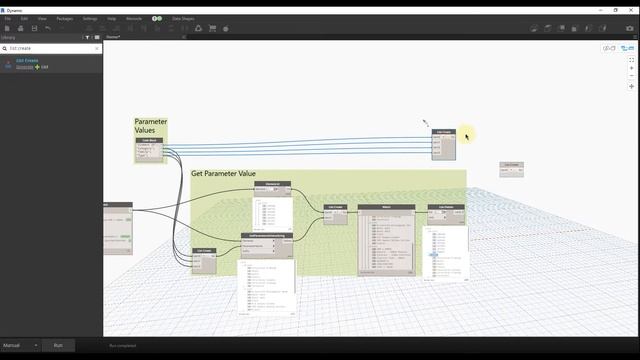Close the Home* tab
The width and height of the screenshot is (640, 360).
coord(184,37)
